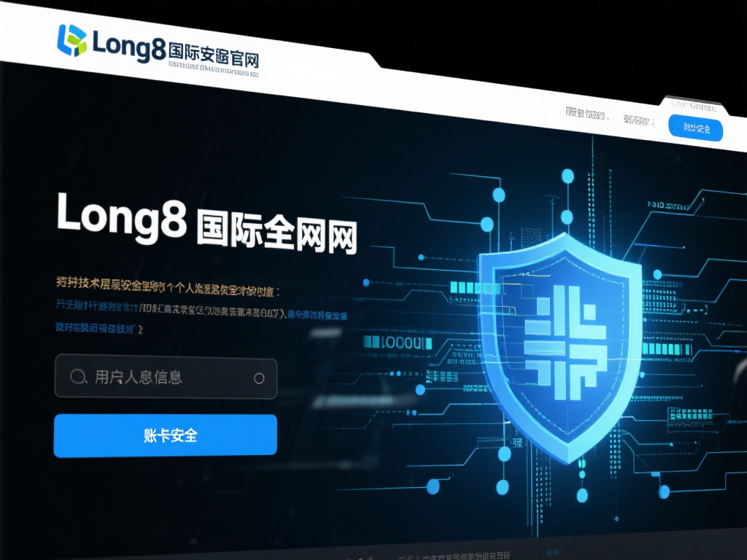Click the large blue 账卡安全 button

coord(166,435)
